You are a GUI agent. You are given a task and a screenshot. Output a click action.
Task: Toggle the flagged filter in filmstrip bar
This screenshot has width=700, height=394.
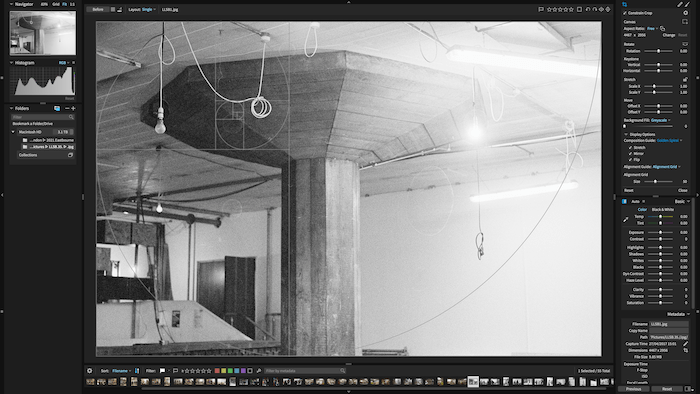point(162,371)
